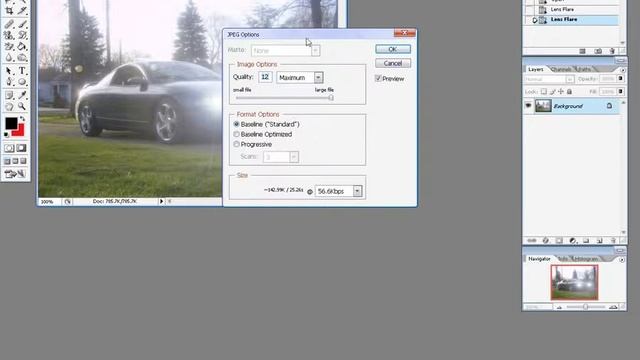Click Cancel in JPEG Options
640x360 pixels.
coord(393,63)
